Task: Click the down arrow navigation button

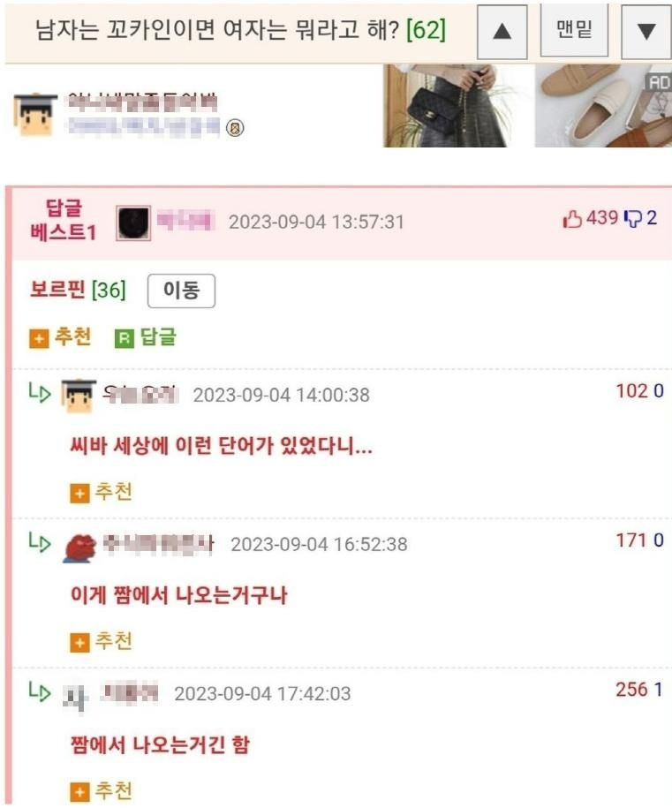Action: click(x=646, y=32)
